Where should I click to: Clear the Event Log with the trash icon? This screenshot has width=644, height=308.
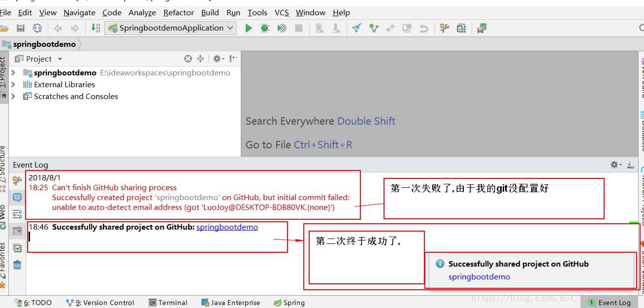(17, 265)
